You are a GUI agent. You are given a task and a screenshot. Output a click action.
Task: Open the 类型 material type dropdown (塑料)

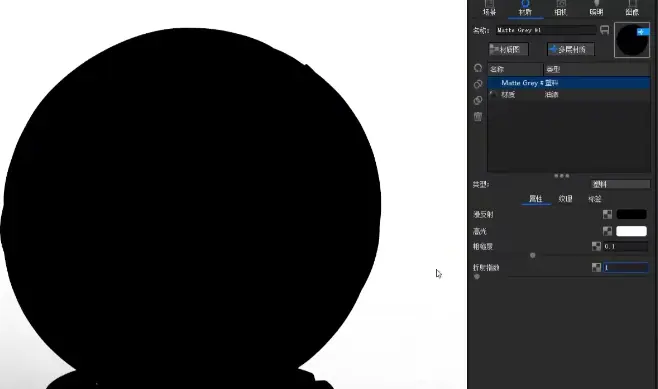coord(620,184)
